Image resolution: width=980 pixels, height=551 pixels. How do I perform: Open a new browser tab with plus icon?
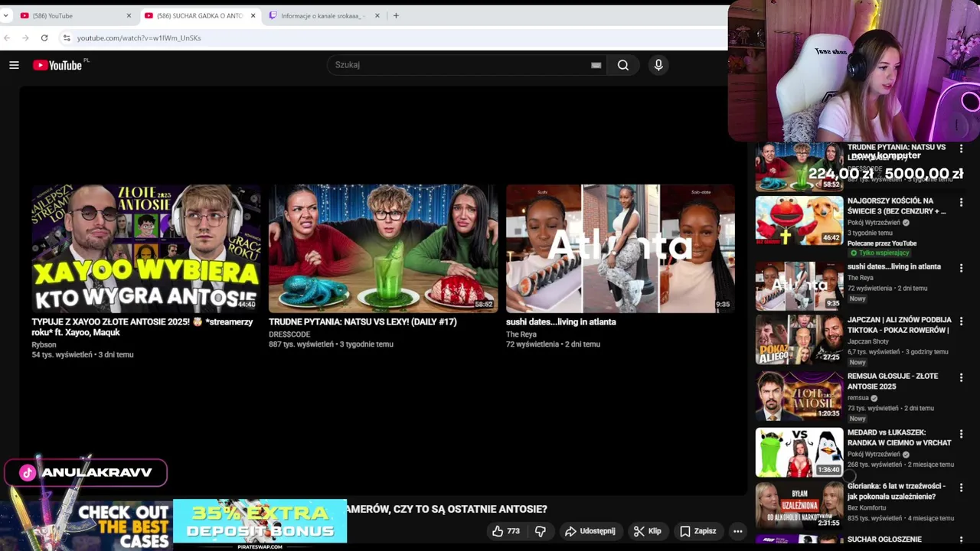pyautogui.click(x=396, y=15)
